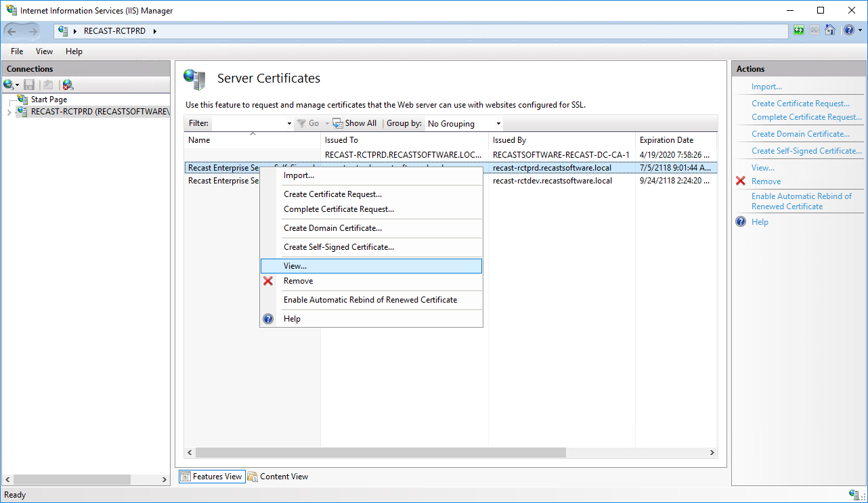Image resolution: width=868 pixels, height=503 pixels.
Task: Click the Connections pane scrollbar right arrow
Action: pyautogui.click(x=164, y=479)
